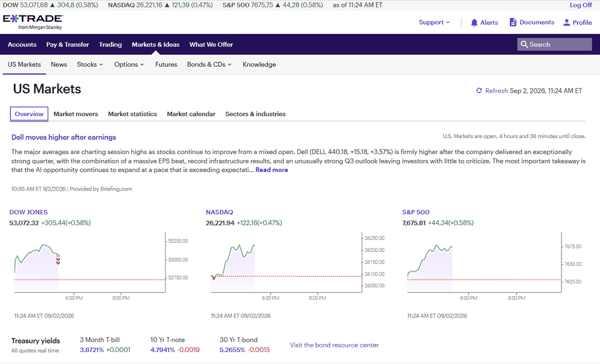The height and width of the screenshot is (364, 600).
Task: Open the Trading menu
Action: point(110,45)
